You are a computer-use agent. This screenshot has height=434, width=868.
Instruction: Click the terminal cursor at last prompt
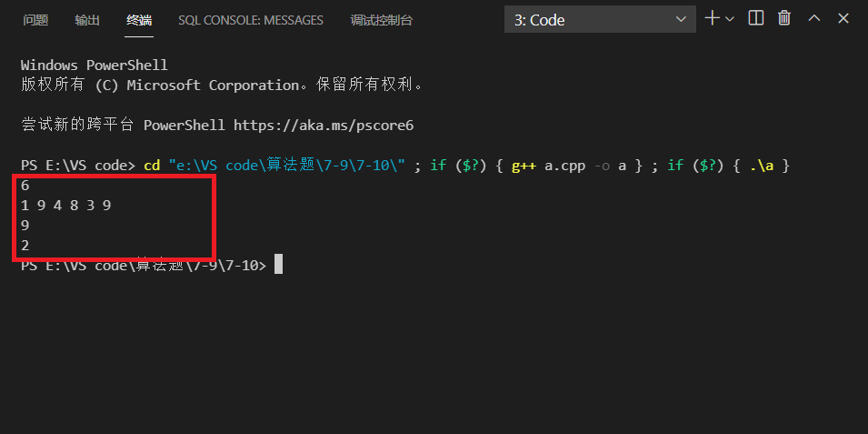(x=279, y=265)
